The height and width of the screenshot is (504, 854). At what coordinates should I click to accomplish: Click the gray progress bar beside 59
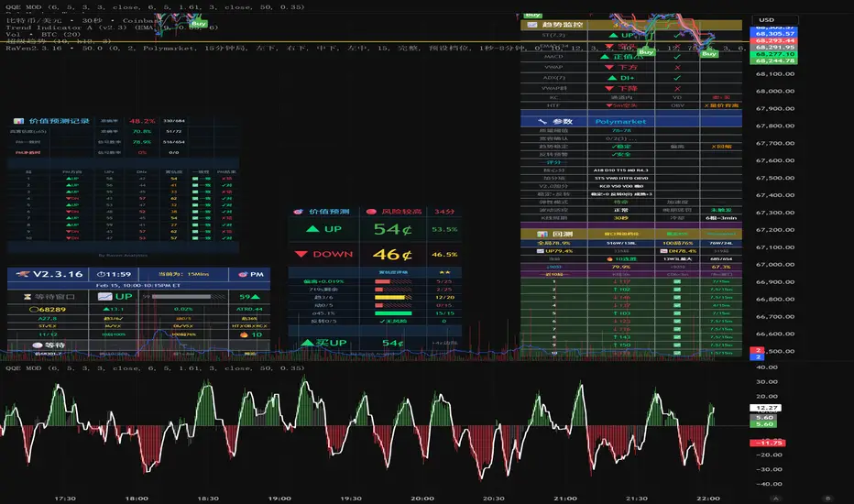[x=189, y=297]
